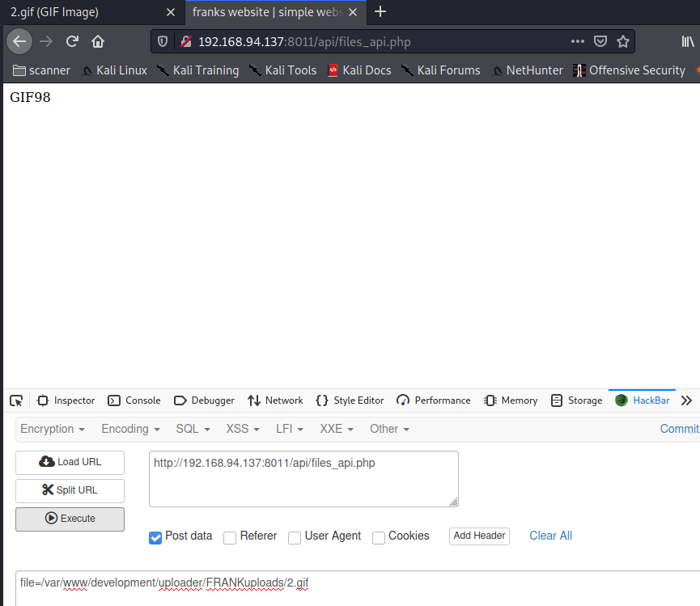Enable the Cookies checkbox
Image resolution: width=700 pixels, height=606 pixels.
379,538
